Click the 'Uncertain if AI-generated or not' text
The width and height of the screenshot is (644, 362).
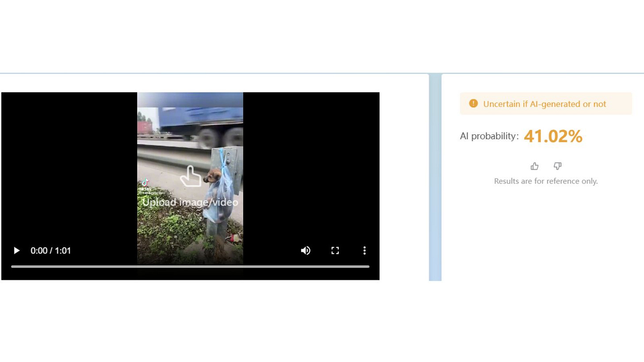544,104
